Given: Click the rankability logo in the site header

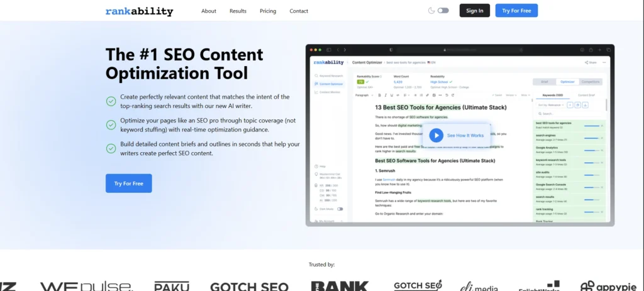Looking at the screenshot, I should tap(139, 11).
